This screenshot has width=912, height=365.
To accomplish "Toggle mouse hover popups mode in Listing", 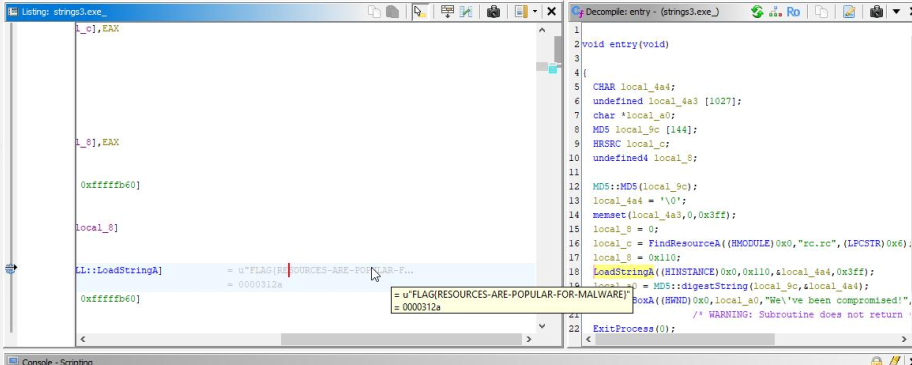I will point(419,12).
